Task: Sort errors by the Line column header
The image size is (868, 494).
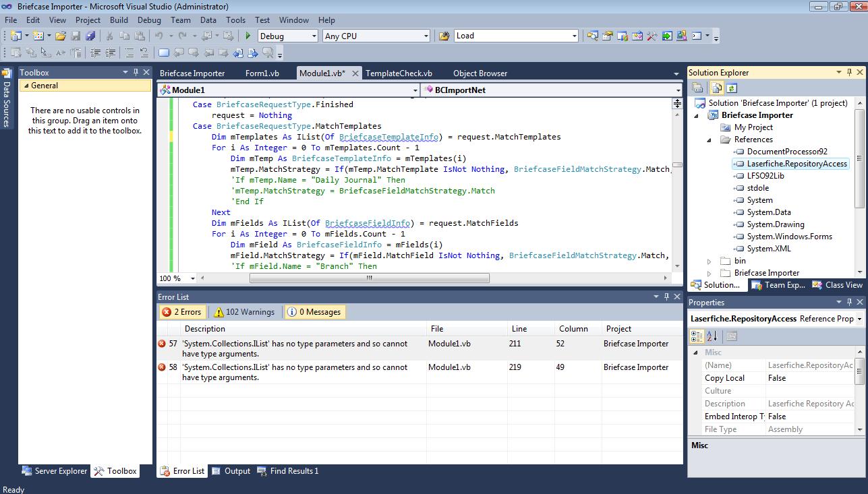Action: [x=531, y=329]
